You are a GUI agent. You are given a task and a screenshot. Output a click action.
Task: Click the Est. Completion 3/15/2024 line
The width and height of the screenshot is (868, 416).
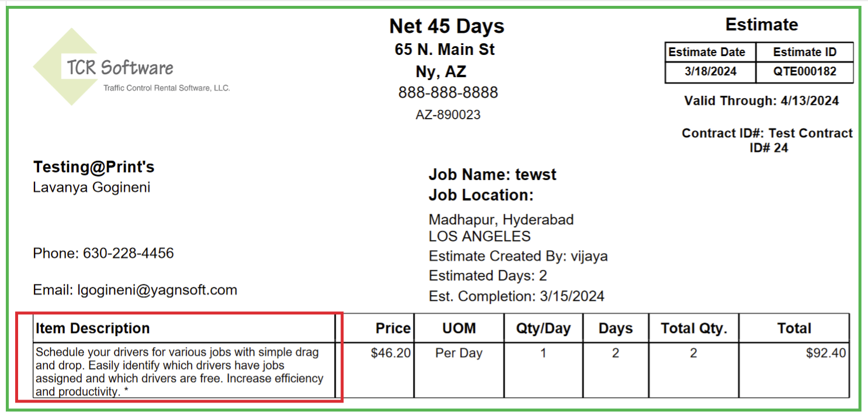(516, 296)
